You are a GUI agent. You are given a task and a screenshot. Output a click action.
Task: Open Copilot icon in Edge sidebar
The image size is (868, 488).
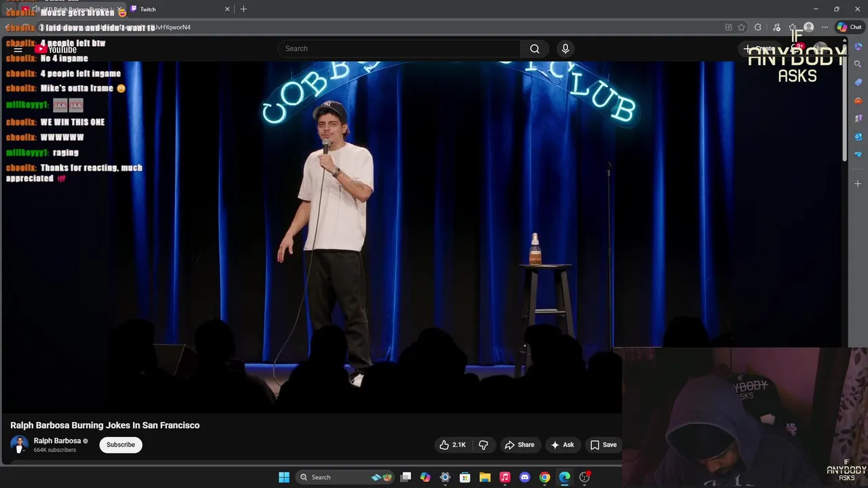coord(858,46)
